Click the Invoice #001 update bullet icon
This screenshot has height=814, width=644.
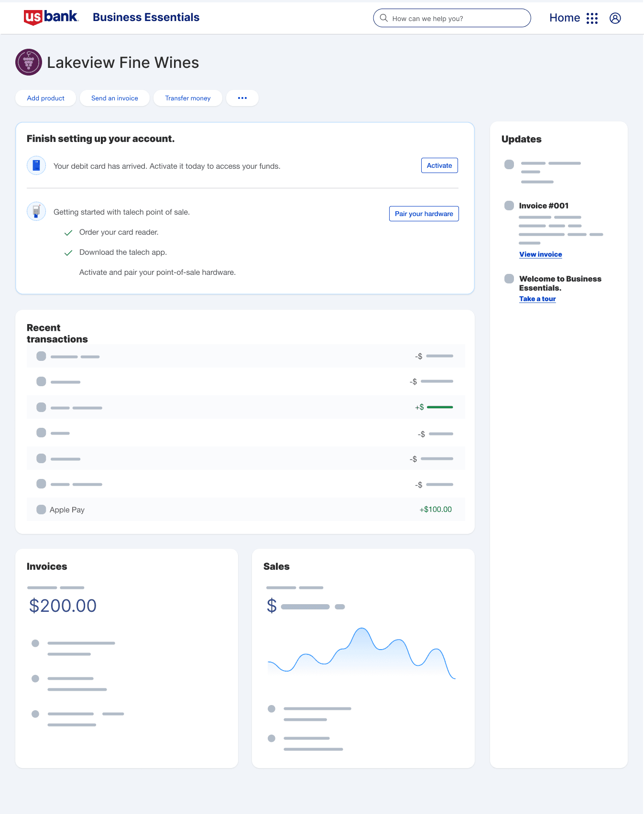tap(509, 206)
